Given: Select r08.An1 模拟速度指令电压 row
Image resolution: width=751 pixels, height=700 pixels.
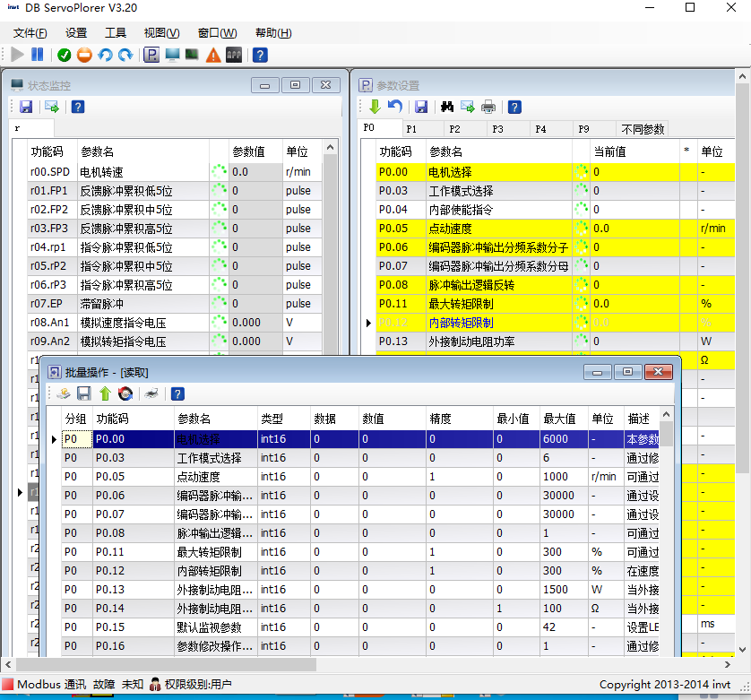Looking at the screenshot, I should [x=175, y=323].
